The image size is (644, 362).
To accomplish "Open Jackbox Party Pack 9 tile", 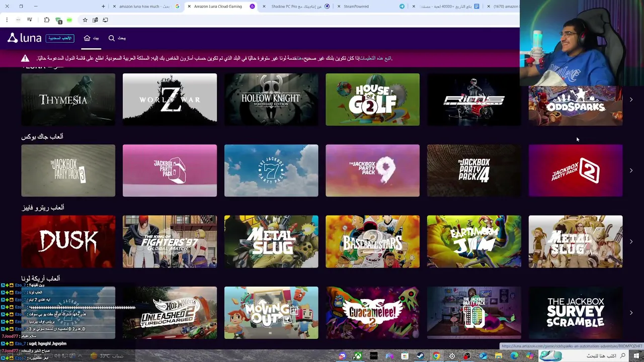I will pyautogui.click(x=372, y=170).
